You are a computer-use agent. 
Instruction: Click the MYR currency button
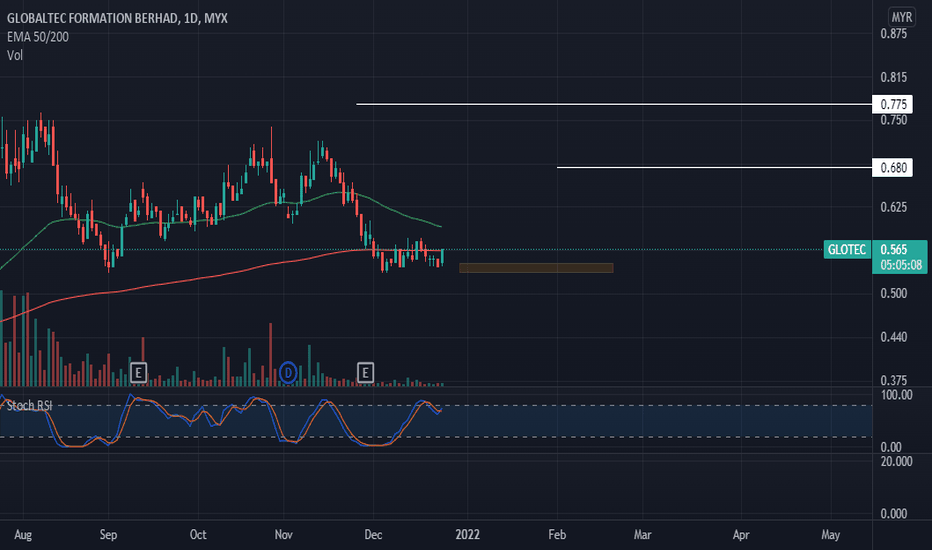point(902,17)
